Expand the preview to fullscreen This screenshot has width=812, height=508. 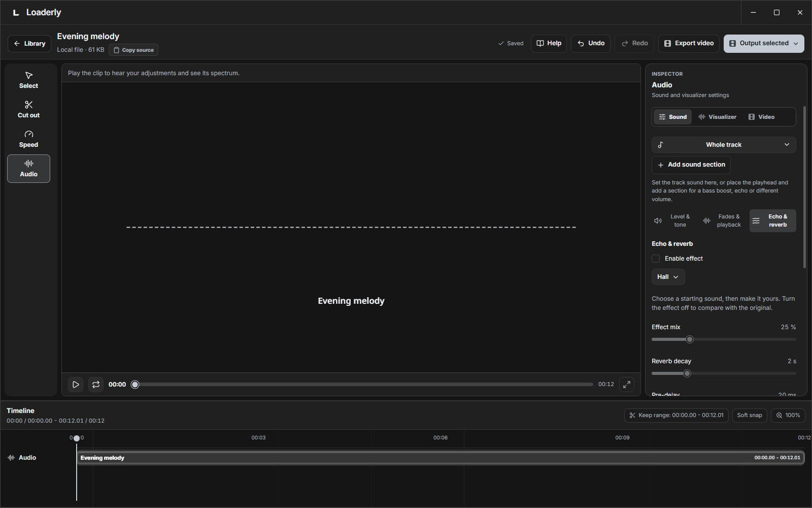(627, 385)
